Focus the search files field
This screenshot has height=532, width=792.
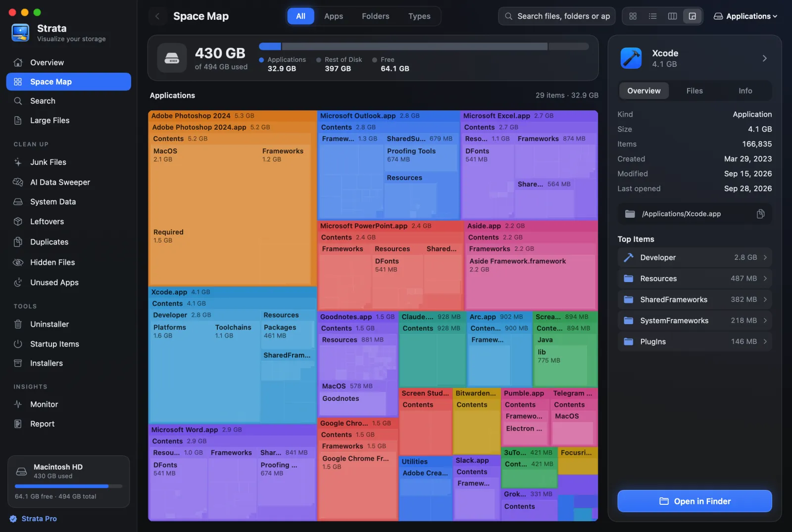tap(557, 16)
